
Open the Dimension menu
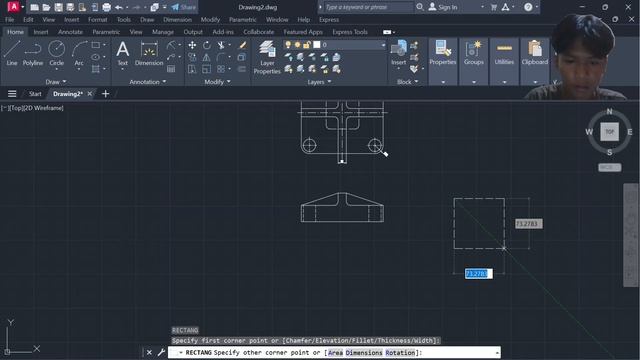[177, 20]
